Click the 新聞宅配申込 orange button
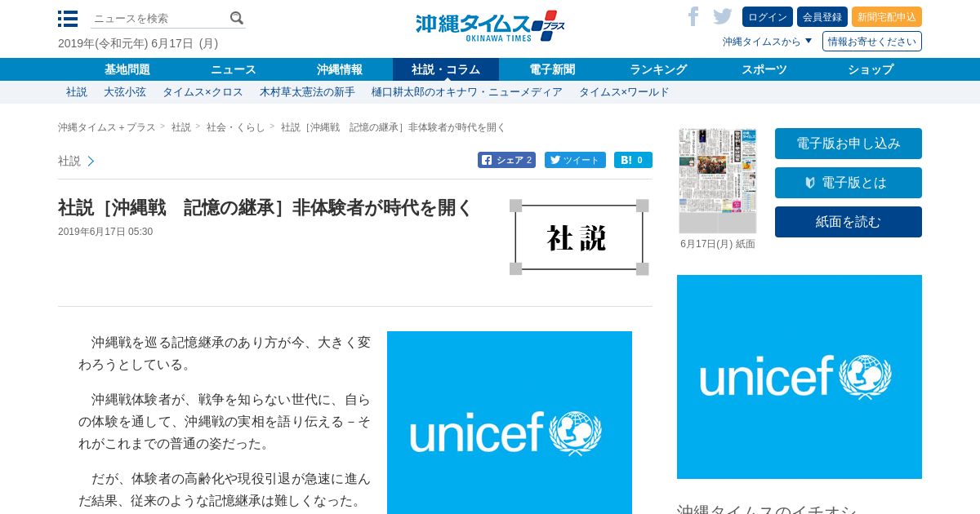Image resolution: width=980 pixels, height=514 pixels. (887, 17)
